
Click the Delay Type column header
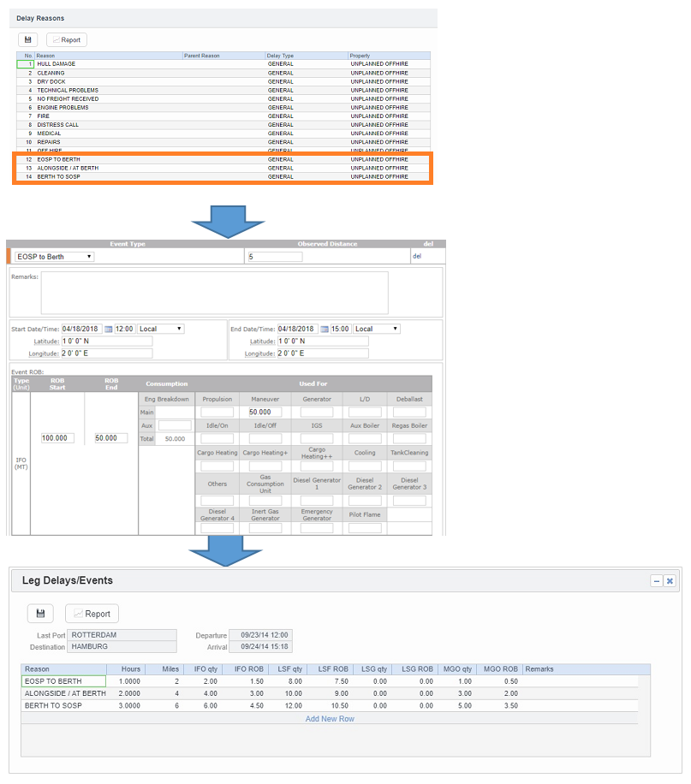[280, 56]
